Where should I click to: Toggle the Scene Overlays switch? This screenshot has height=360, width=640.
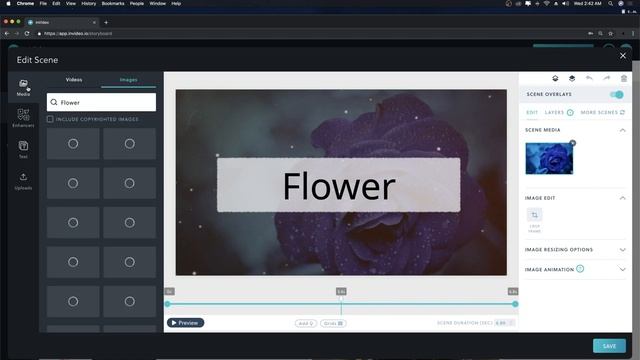[617, 94]
